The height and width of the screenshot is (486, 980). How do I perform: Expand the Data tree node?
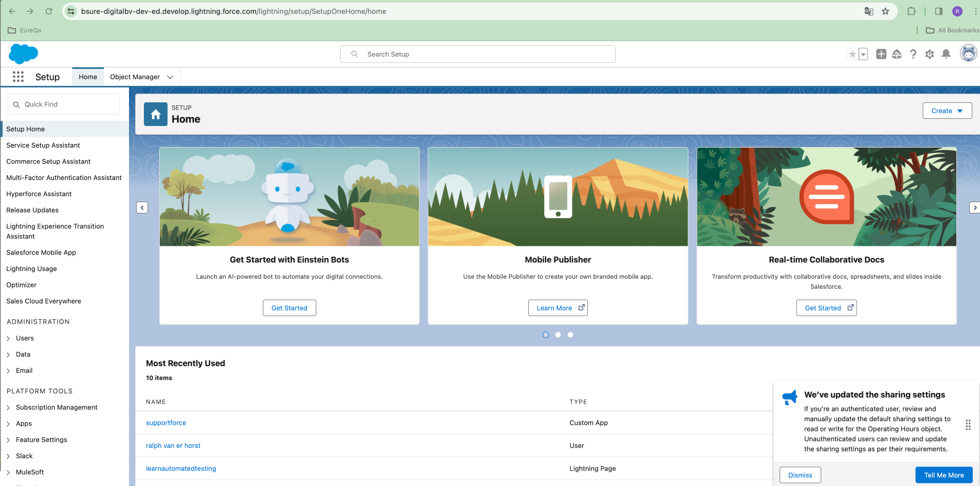coord(8,355)
